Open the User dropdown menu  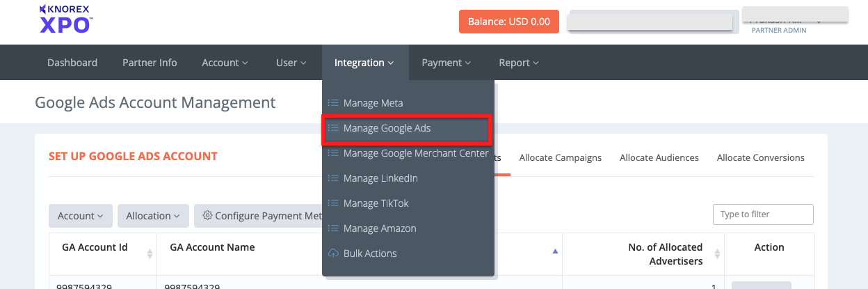pos(291,63)
